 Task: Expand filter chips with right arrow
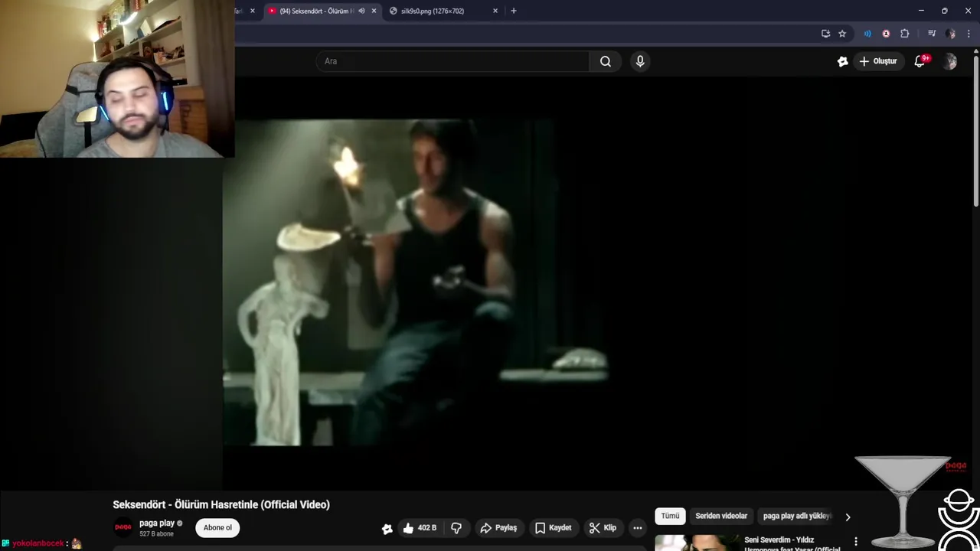coord(848,517)
